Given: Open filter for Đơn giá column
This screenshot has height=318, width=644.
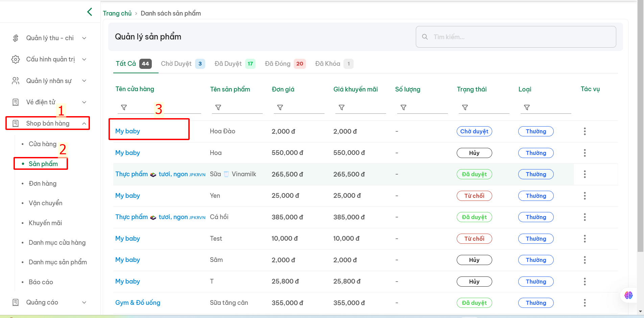Looking at the screenshot, I should click(280, 107).
